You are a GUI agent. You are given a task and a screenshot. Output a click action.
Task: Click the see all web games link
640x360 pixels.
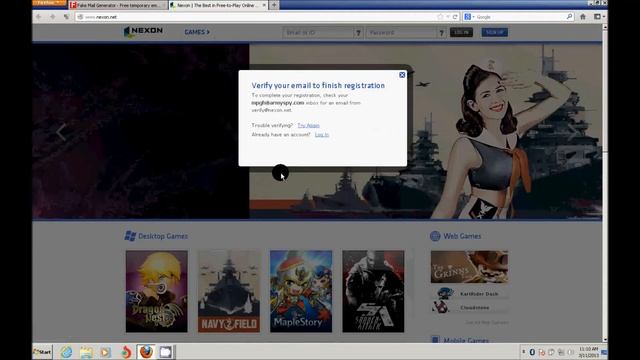click(487, 322)
